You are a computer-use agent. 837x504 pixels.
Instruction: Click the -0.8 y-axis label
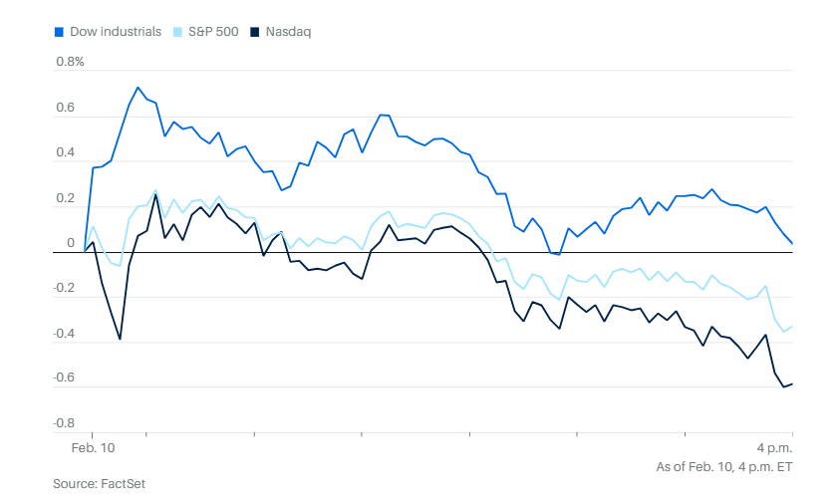click(63, 423)
